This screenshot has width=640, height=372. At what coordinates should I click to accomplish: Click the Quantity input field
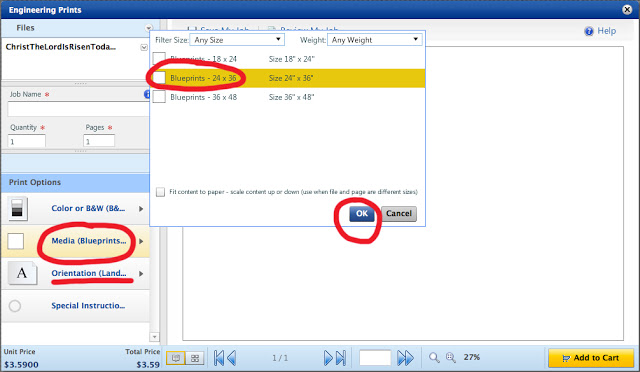27,141
